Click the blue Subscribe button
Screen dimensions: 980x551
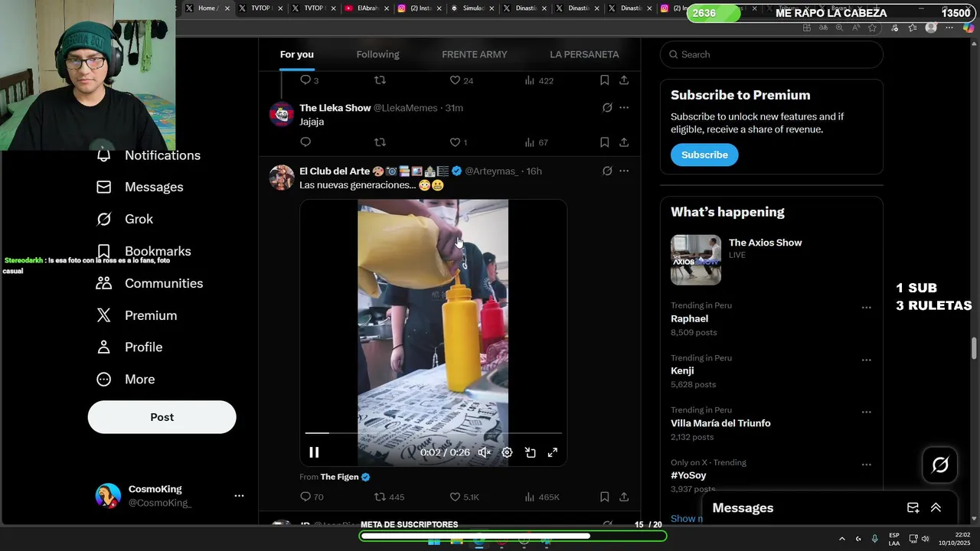click(704, 155)
